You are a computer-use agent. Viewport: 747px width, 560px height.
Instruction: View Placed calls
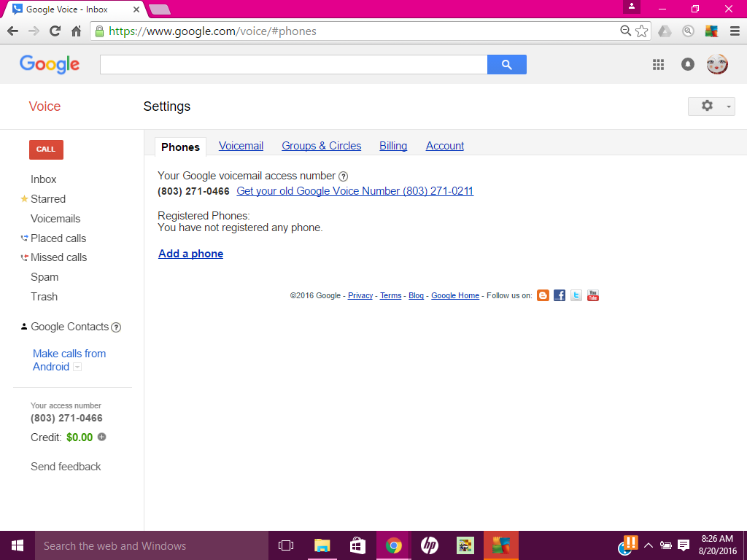58,238
